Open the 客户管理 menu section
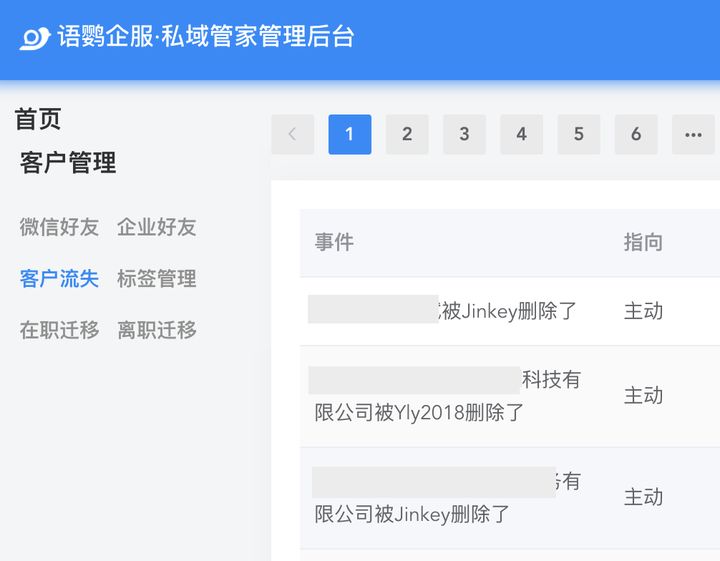 click(68, 163)
